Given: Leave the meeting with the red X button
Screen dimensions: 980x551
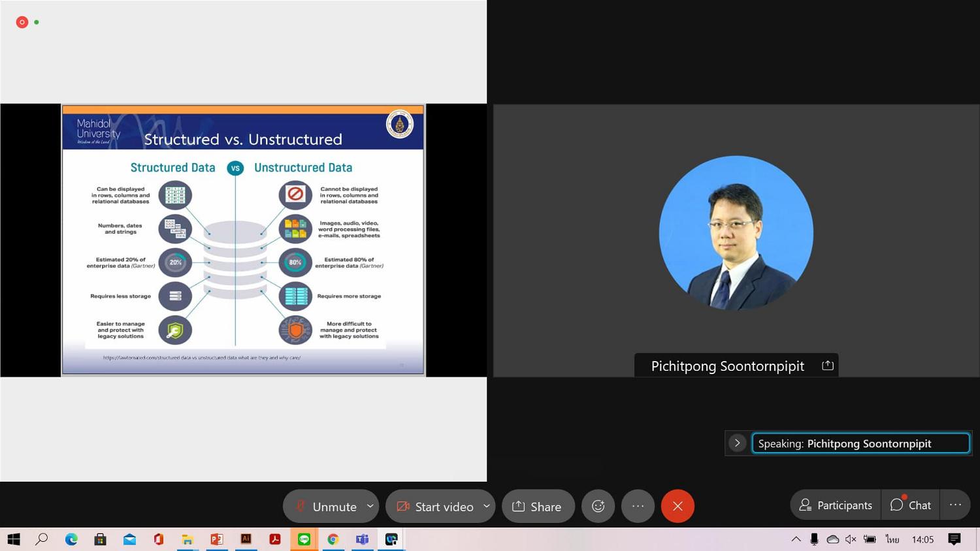Looking at the screenshot, I should (x=678, y=506).
